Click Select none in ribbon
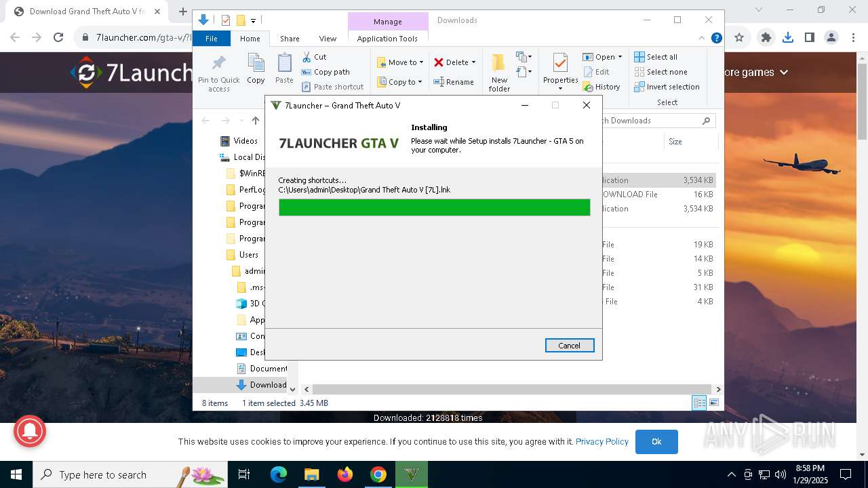This screenshot has width=868, height=488. click(x=660, y=72)
